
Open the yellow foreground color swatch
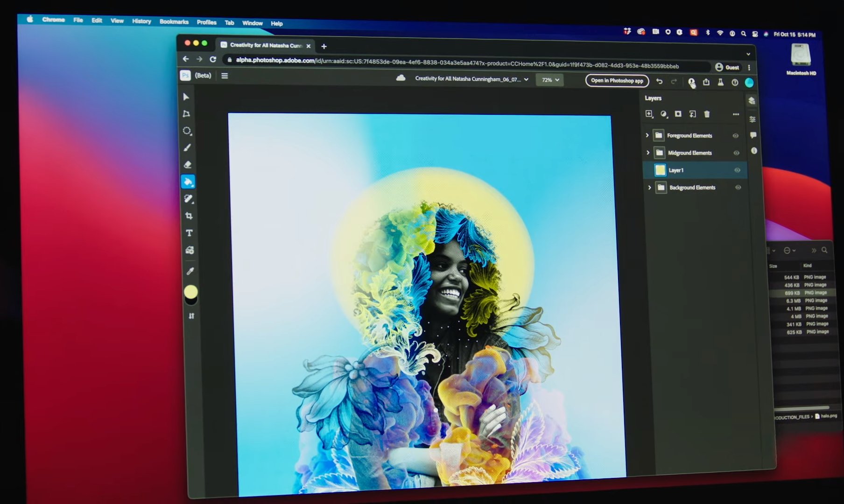[190, 292]
